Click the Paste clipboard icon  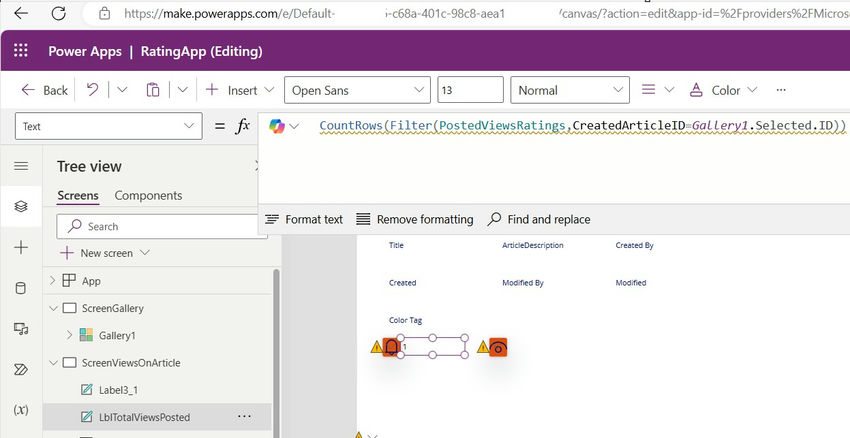[x=153, y=90]
